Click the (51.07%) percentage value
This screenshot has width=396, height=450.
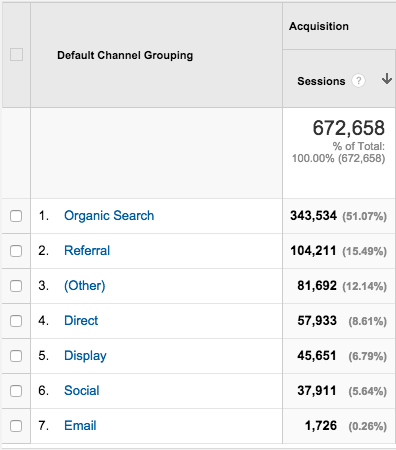365,217
